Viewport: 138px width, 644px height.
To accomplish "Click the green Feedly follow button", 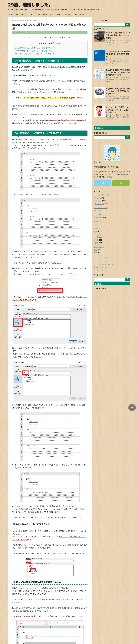I will point(121,183).
